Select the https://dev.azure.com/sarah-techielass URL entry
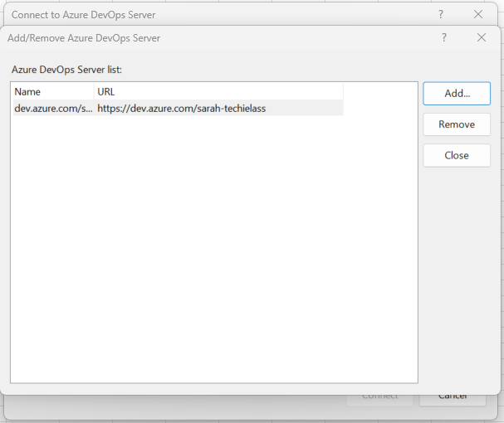This screenshot has height=423, width=504. click(181, 108)
